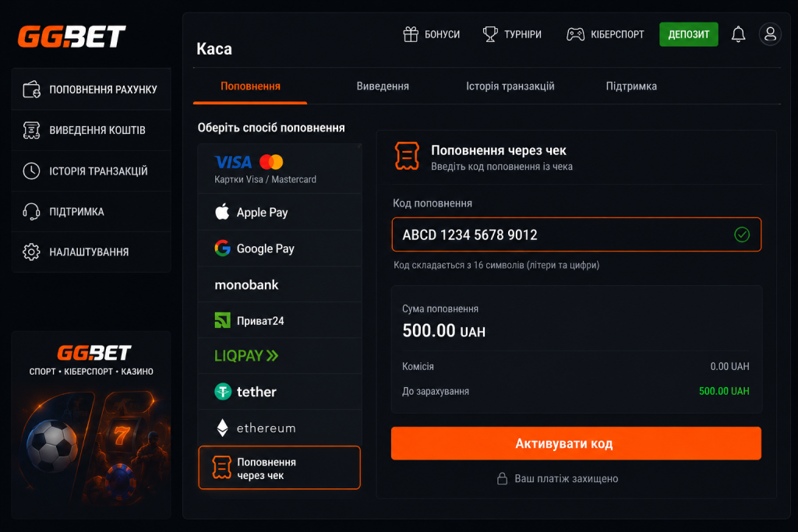This screenshot has width=798, height=532.
Task: Click the Поповнення через чек form heading
Action: [x=498, y=150]
